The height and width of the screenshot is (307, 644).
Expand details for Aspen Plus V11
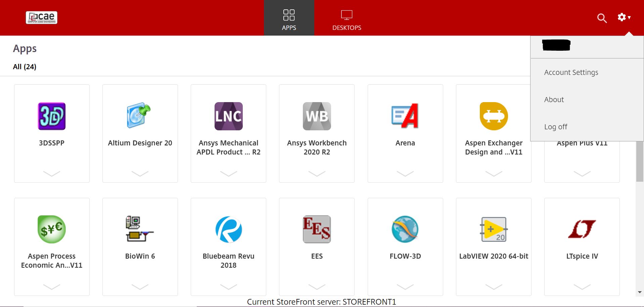coord(582,174)
